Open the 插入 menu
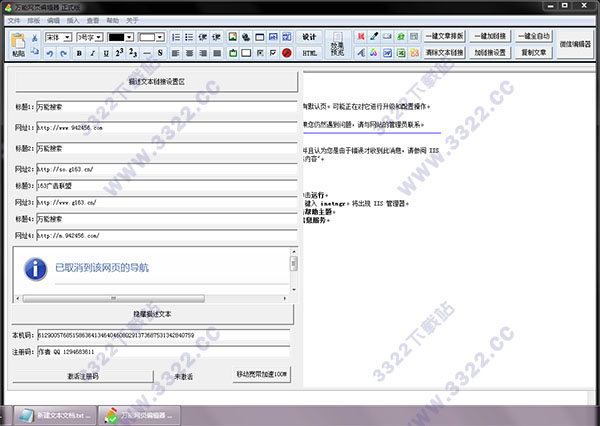This screenshot has width=600, height=426. click(73, 21)
